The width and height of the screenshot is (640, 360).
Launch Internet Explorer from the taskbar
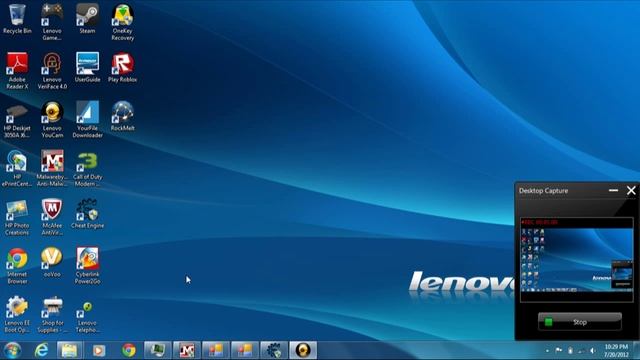pyautogui.click(x=41, y=350)
